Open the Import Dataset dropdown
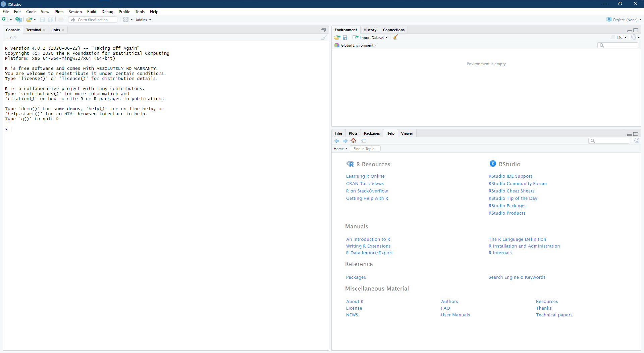 [370, 37]
